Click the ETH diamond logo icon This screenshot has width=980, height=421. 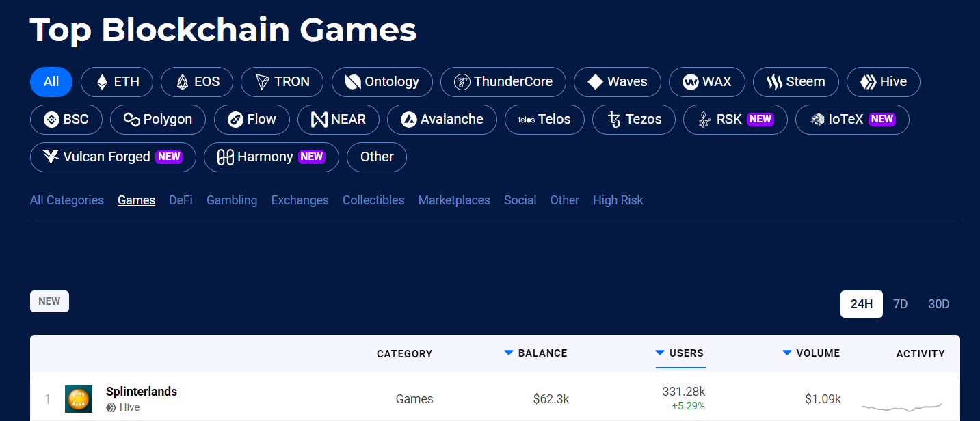click(x=102, y=82)
